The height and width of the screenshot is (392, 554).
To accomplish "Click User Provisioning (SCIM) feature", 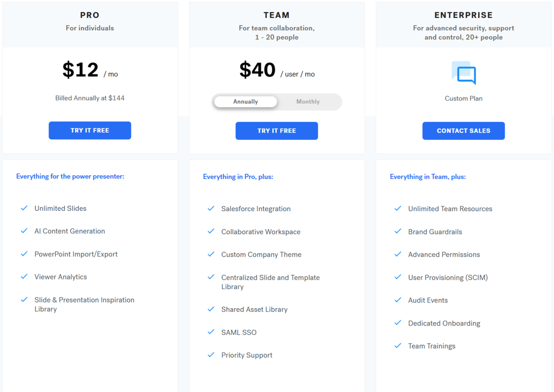I will coord(448,277).
